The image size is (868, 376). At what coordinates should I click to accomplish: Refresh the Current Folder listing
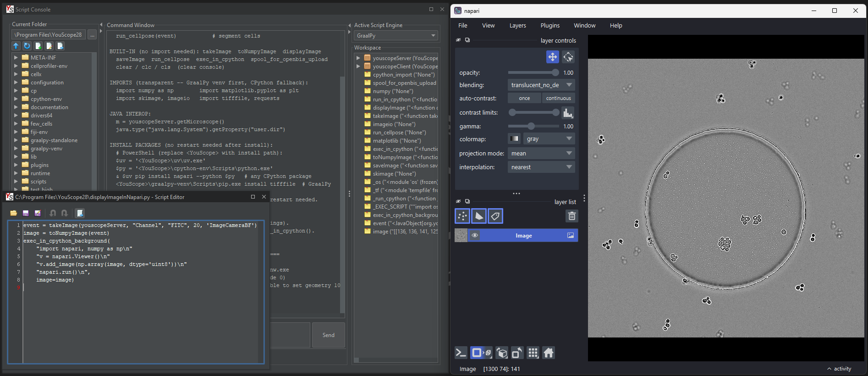27,46
